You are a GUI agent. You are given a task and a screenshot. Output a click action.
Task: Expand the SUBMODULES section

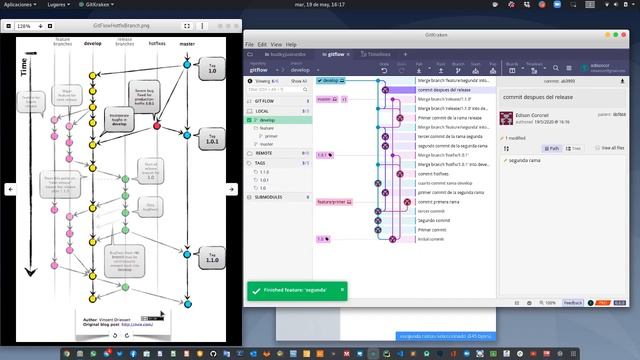click(279, 197)
